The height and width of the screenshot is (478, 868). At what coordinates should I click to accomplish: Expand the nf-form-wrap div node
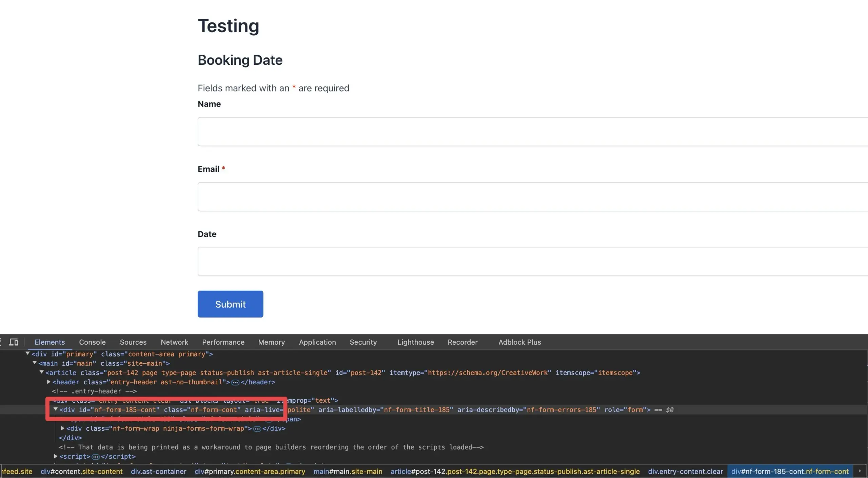pos(62,428)
